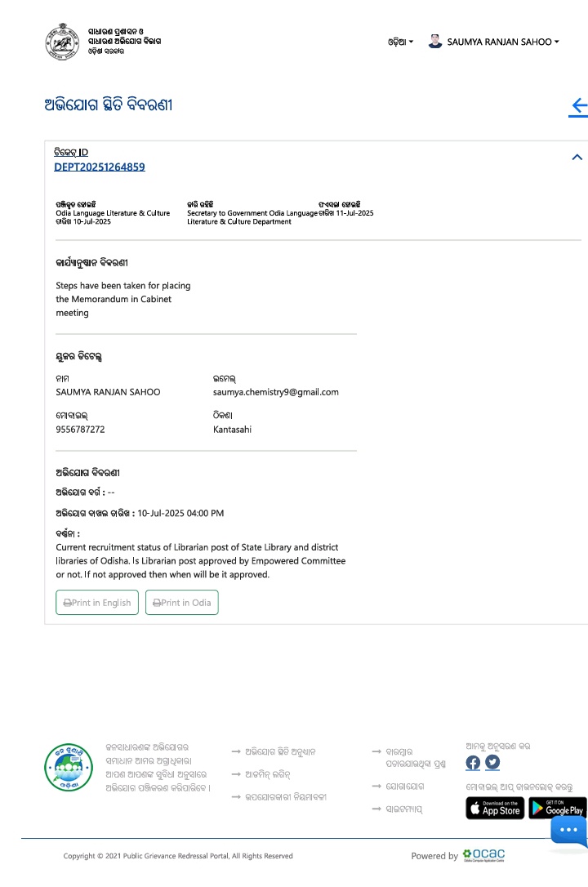Open the chat bubble widget

click(568, 831)
